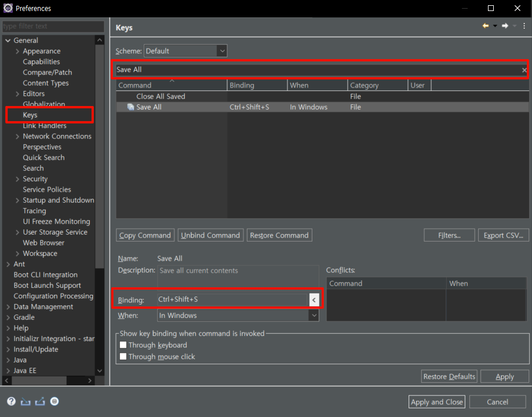Click the Copy Command button
Viewport: 532px width, 417px height.
145,235
